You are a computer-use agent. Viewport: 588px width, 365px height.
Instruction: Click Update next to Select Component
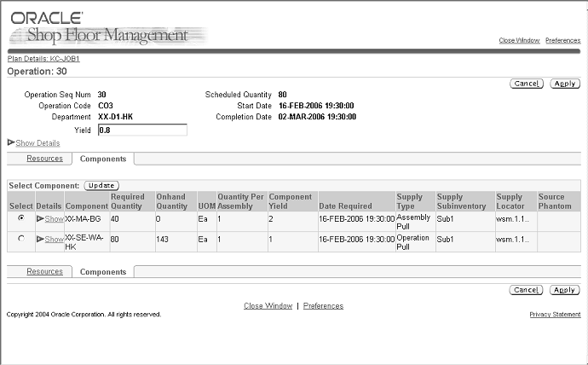pyautogui.click(x=101, y=185)
